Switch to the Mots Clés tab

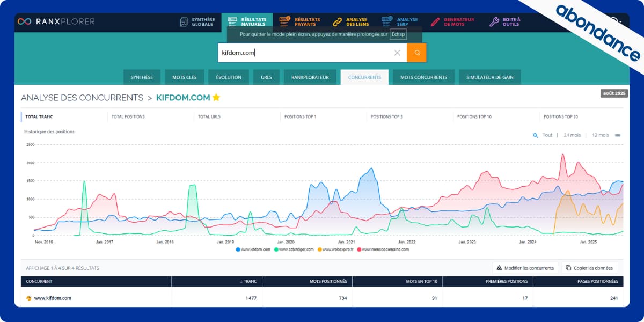184,77
